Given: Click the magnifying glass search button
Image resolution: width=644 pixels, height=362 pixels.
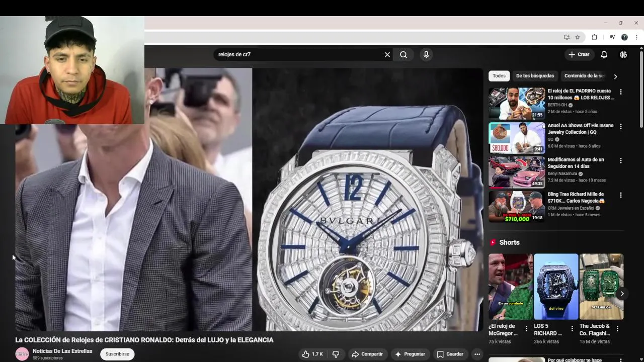Looking at the screenshot, I should 404,55.
